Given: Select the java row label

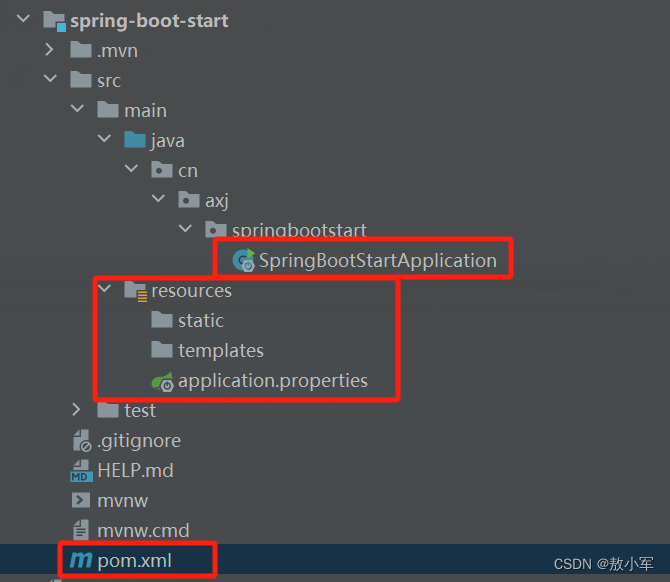Looking at the screenshot, I should pyautogui.click(x=168, y=141).
